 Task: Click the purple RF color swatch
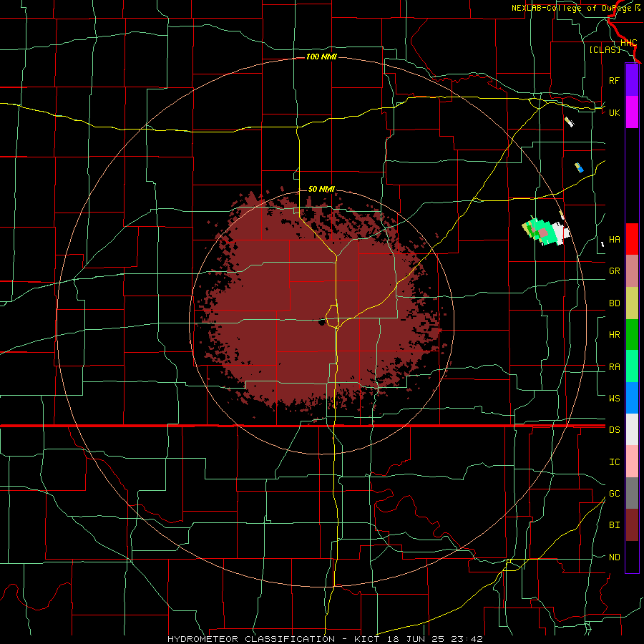(x=632, y=80)
